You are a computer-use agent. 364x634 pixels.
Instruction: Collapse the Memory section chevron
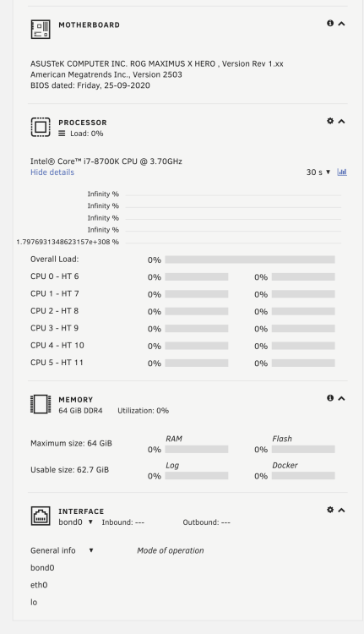pyautogui.click(x=341, y=399)
